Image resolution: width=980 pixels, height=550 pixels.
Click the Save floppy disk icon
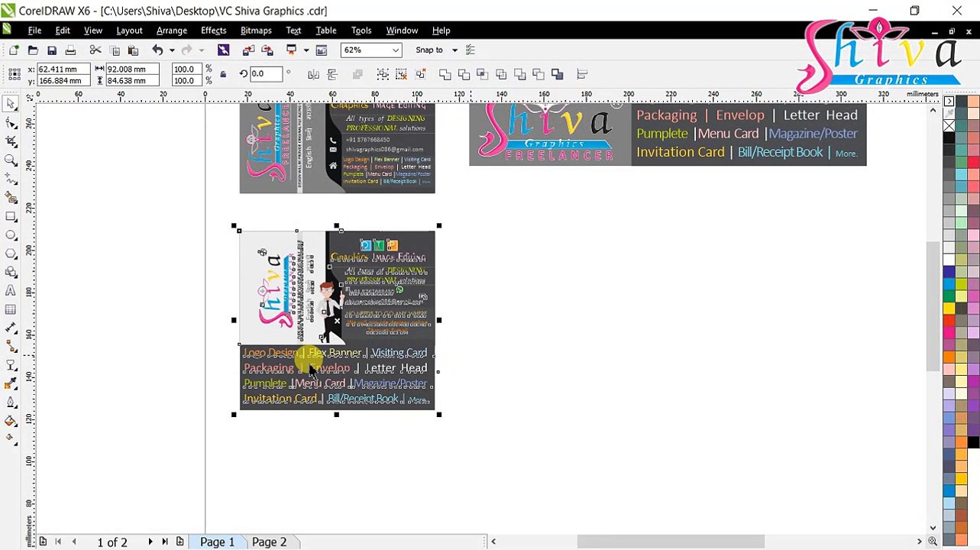pyautogui.click(x=52, y=50)
